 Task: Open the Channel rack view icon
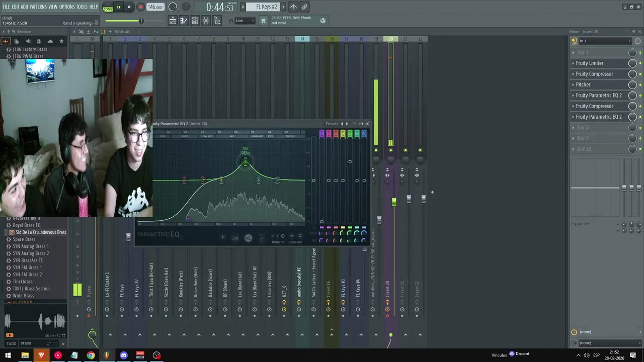pos(195,21)
